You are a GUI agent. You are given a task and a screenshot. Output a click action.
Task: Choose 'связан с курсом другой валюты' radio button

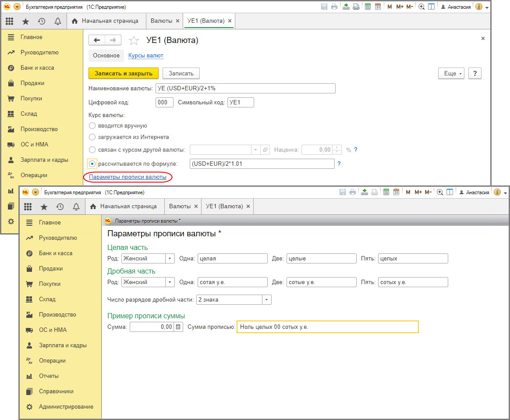92,150
